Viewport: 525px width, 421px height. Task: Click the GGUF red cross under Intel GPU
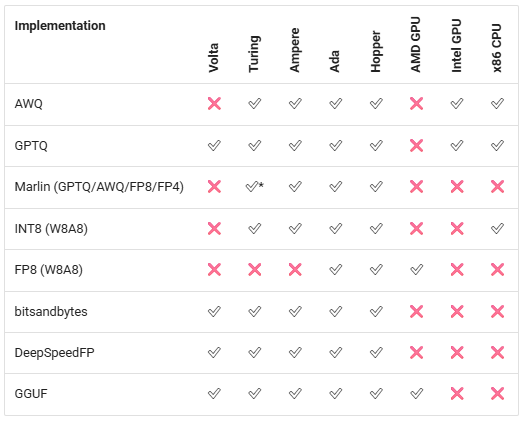click(457, 394)
